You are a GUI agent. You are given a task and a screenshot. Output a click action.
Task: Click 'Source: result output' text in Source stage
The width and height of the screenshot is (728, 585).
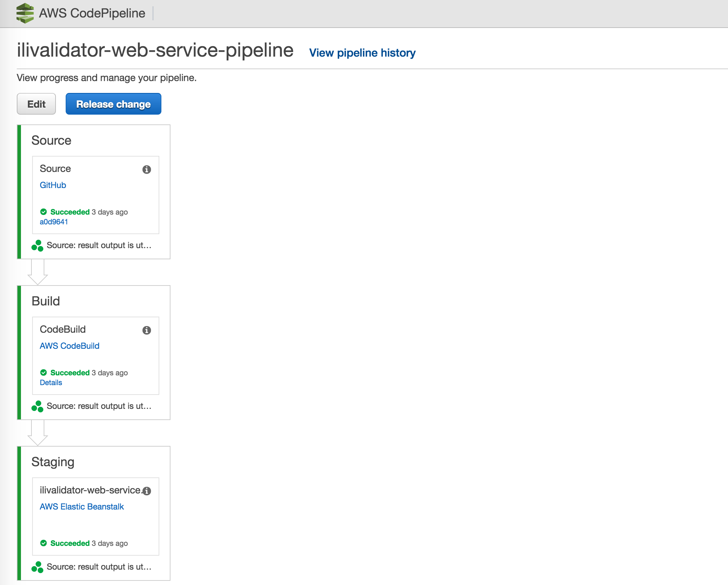coord(99,245)
